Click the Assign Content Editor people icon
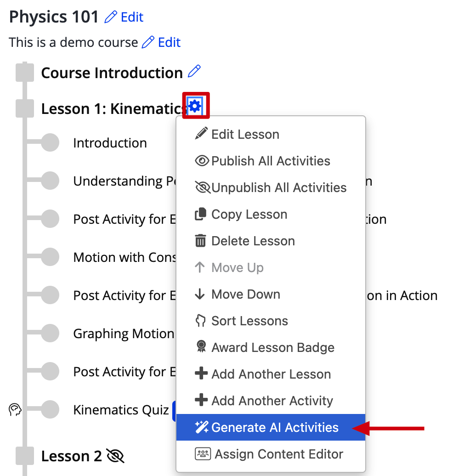This screenshot has width=464, height=476. [x=203, y=454]
